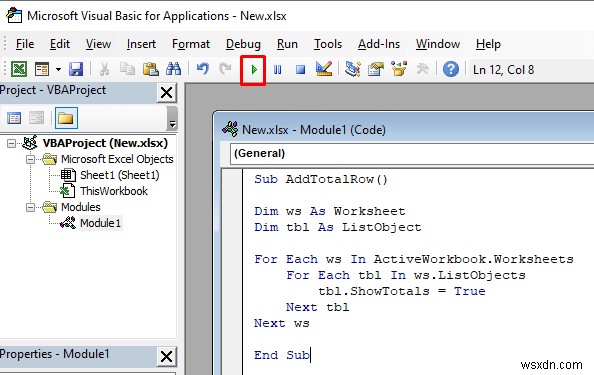Open the File menu
Viewport: 594px width, 375px height.
point(25,44)
